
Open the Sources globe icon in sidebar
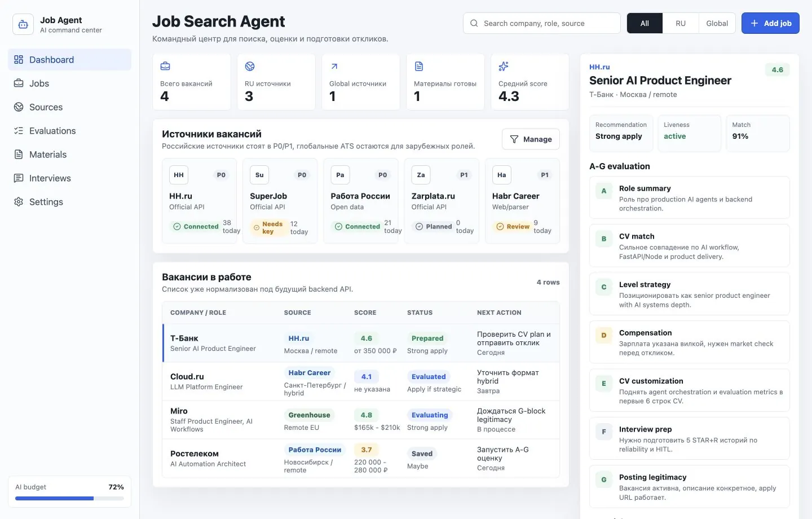(19, 107)
